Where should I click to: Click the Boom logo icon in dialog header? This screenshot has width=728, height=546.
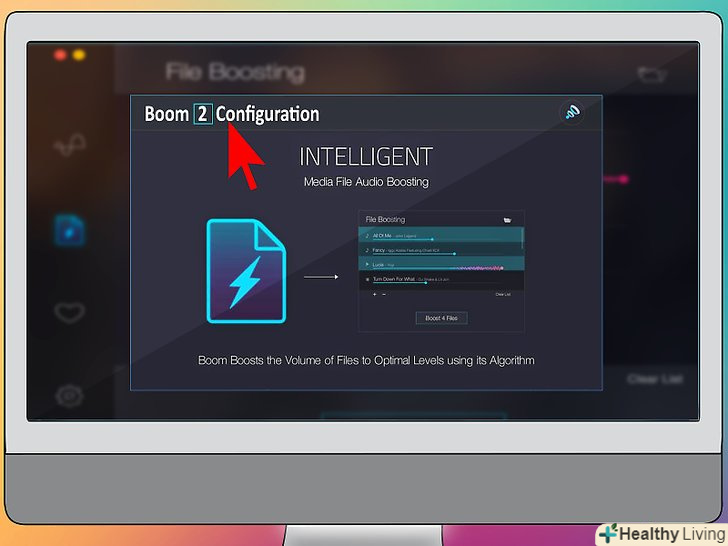point(572,112)
